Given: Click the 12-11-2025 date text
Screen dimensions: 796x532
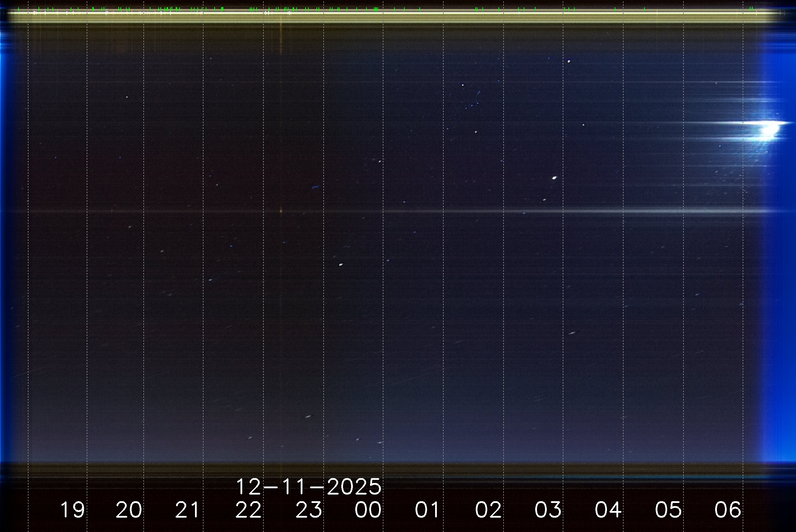Looking at the screenshot, I should [308, 486].
